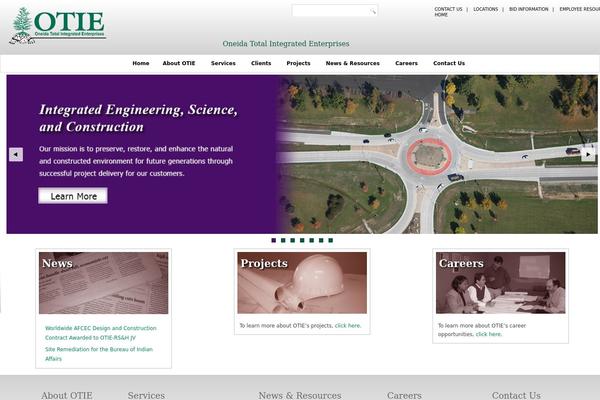The height and width of the screenshot is (400, 600).
Task: Select the second slider dot indicator
Action: [x=283, y=240]
